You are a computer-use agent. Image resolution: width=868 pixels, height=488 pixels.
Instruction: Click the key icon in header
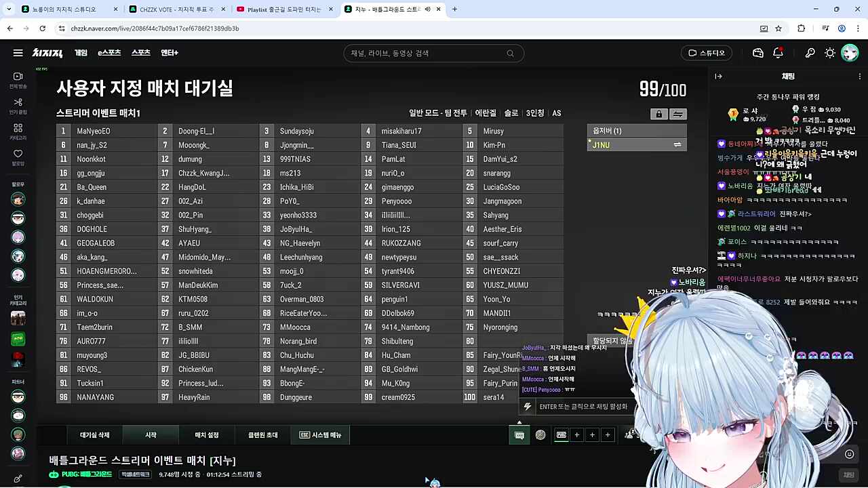[x=810, y=53]
